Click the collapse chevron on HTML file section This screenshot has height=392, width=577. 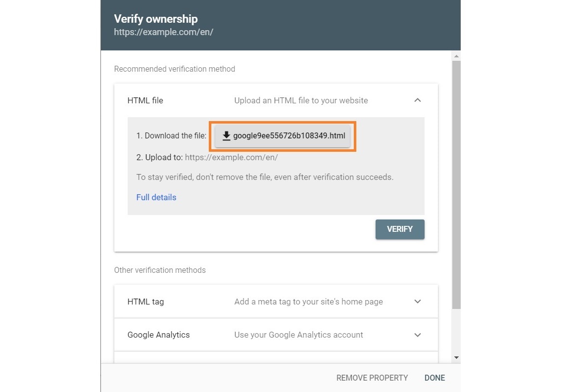(418, 100)
